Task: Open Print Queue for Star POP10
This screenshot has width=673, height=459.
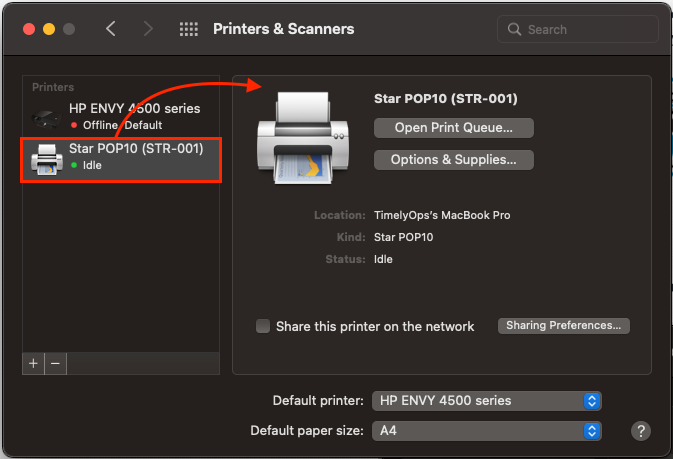Action: click(x=454, y=128)
